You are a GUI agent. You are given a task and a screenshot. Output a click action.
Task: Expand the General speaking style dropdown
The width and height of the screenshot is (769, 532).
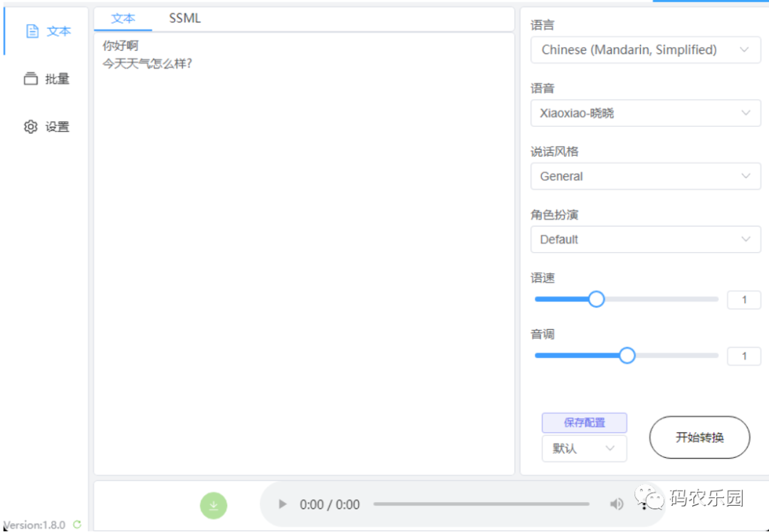[x=644, y=176]
